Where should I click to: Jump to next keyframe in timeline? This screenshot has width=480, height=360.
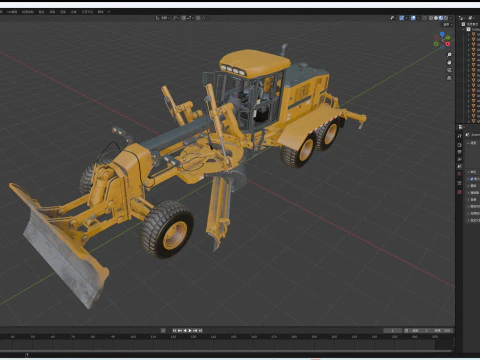click(195, 330)
